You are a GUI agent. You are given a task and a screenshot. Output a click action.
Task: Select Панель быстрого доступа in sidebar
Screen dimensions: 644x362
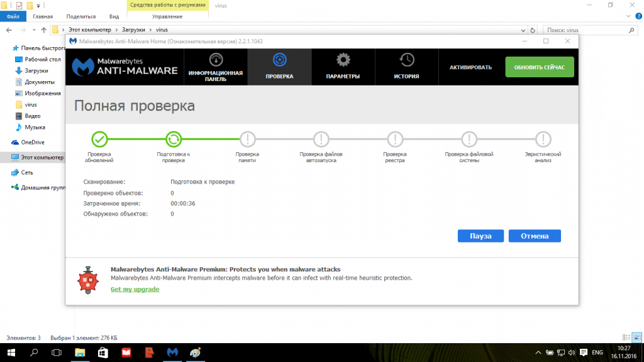pos(38,48)
